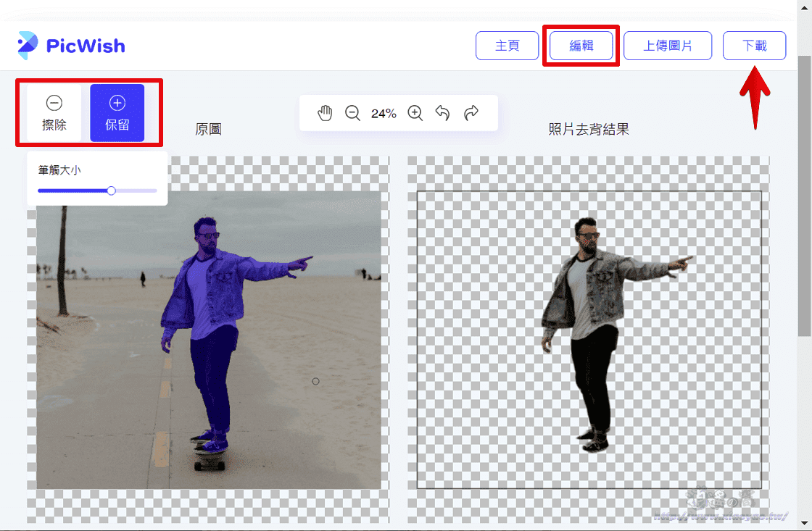Click the zoom in magnifier icon
The height and width of the screenshot is (531, 812).
(x=414, y=112)
